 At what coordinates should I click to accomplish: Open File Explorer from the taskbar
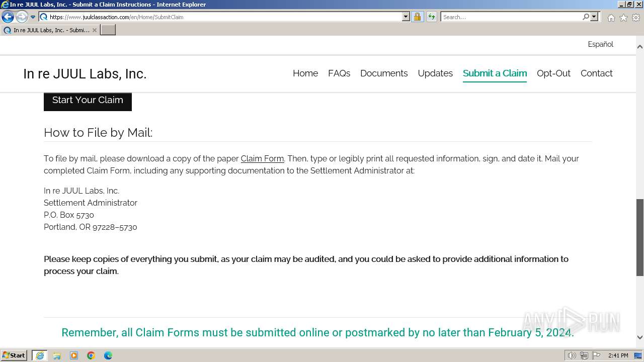pos(57,355)
